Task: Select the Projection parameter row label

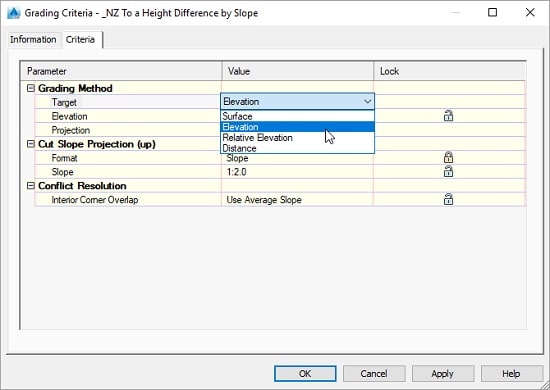Action: pos(71,130)
